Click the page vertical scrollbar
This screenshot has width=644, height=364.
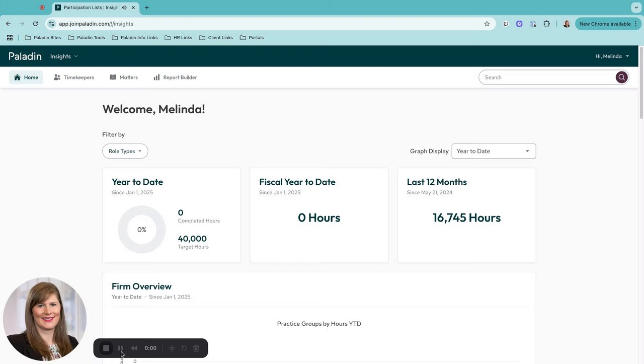pyautogui.click(x=641, y=83)
